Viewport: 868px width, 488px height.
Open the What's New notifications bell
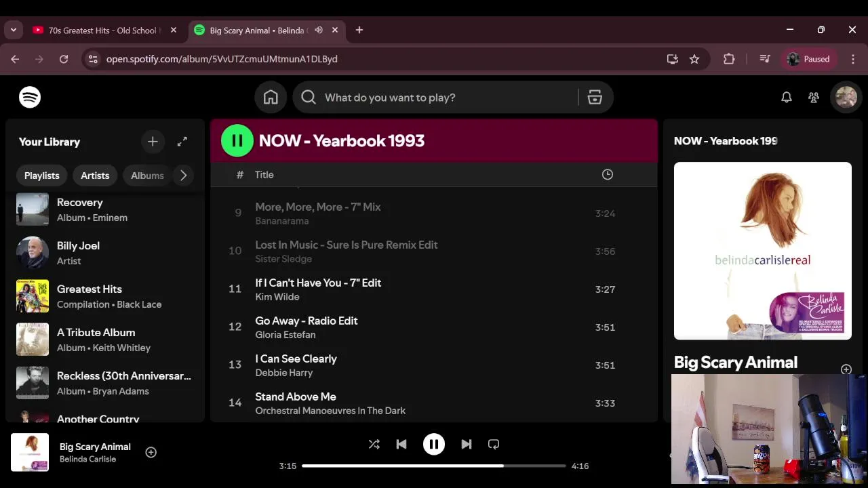click(x=787, y=98)
